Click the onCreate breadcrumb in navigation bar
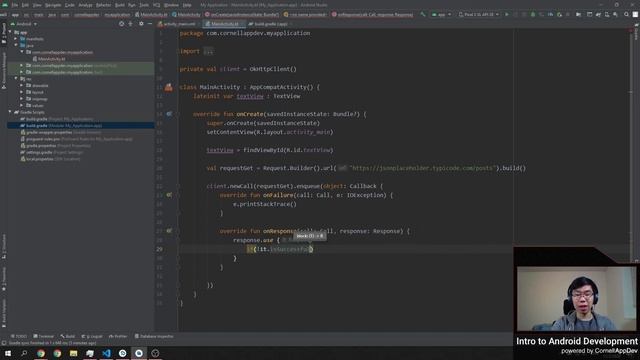The width and height of the screenshot is (640, 360). click(242, 15)
